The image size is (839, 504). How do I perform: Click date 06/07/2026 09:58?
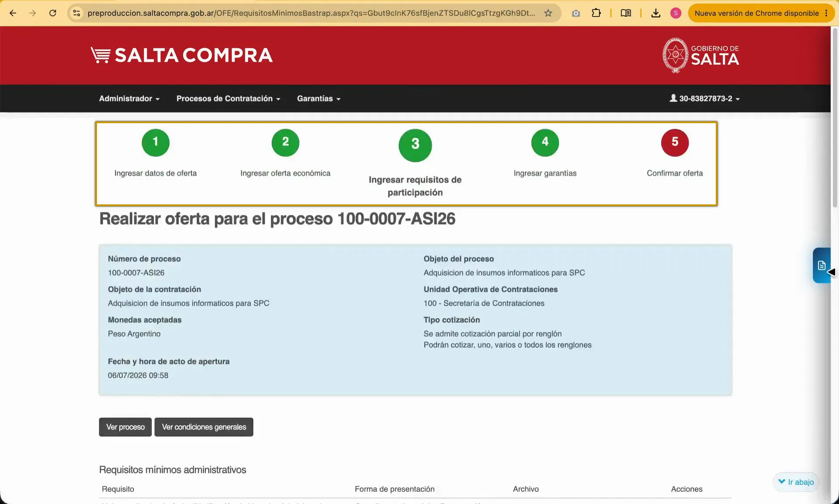click(x=138, y=376)
